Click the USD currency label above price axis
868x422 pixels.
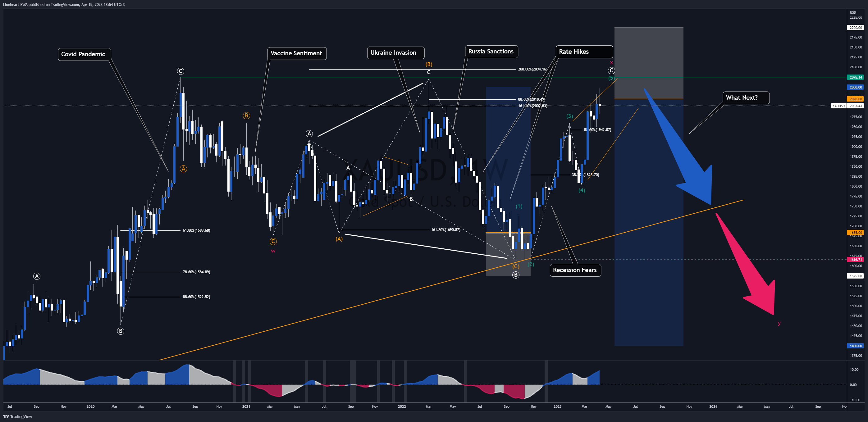click(x=853, y=12)
